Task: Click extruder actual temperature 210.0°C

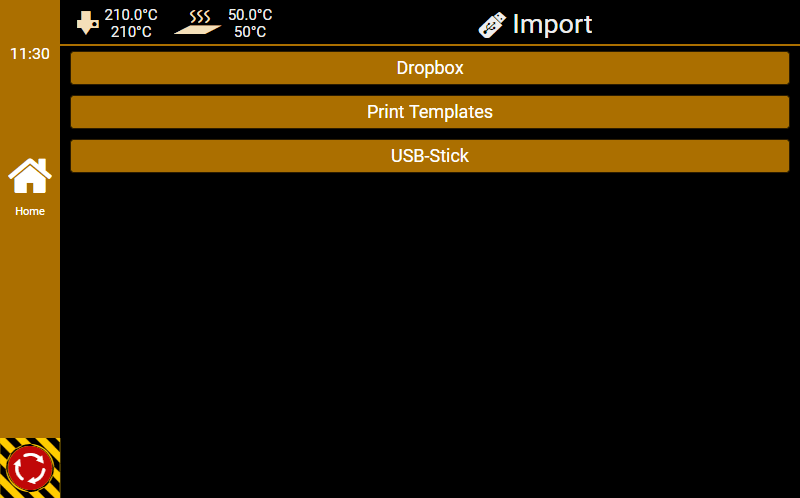Action: pos(131,15)
